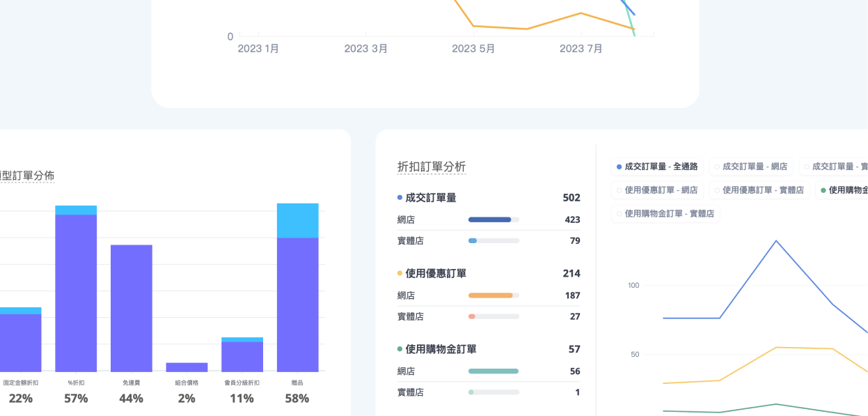Click the 固定金額折扣 axis label

point(21,383)
